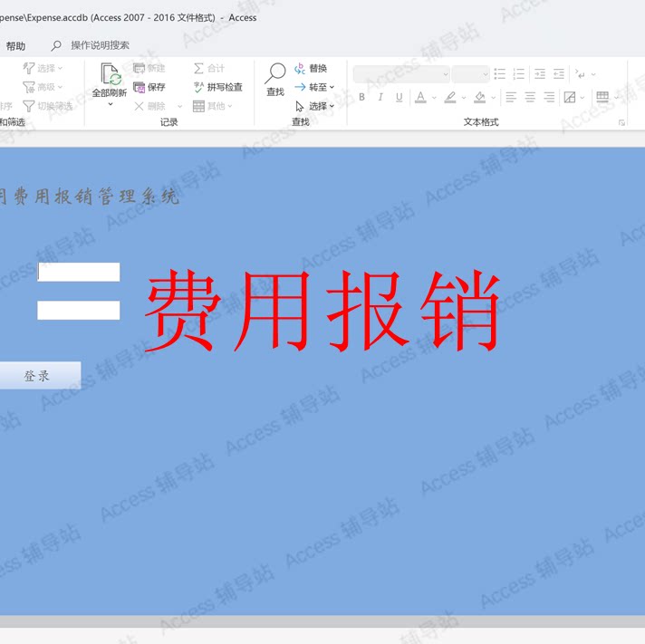Open the 高级 advanced filter dropdown

(43, 87)
